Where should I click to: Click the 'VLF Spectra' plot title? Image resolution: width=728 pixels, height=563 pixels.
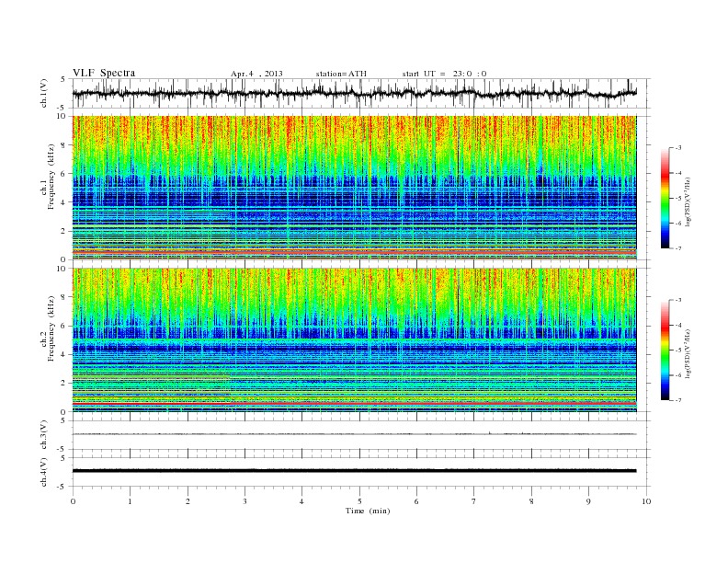(104, 73)
